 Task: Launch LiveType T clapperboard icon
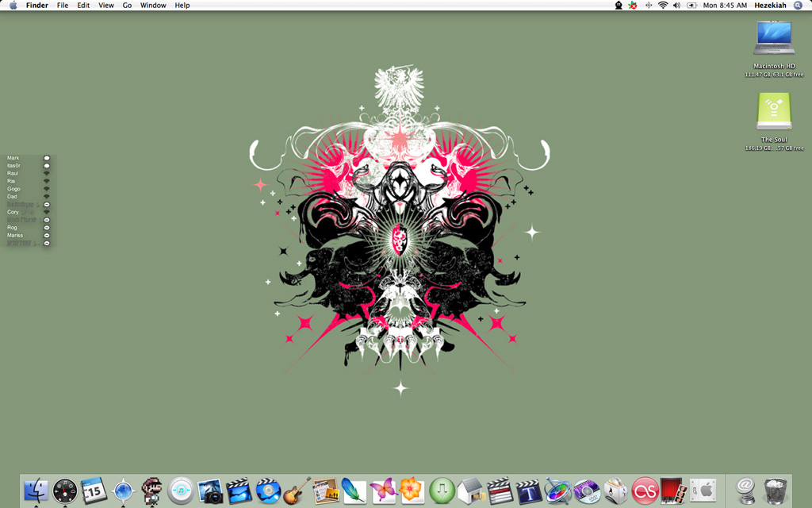click(529, 491)
